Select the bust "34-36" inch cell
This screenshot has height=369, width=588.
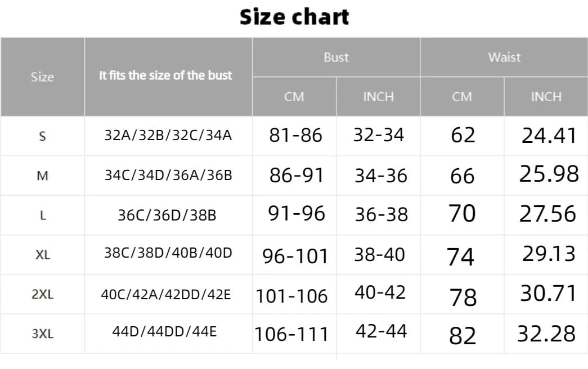click(380, 176)
